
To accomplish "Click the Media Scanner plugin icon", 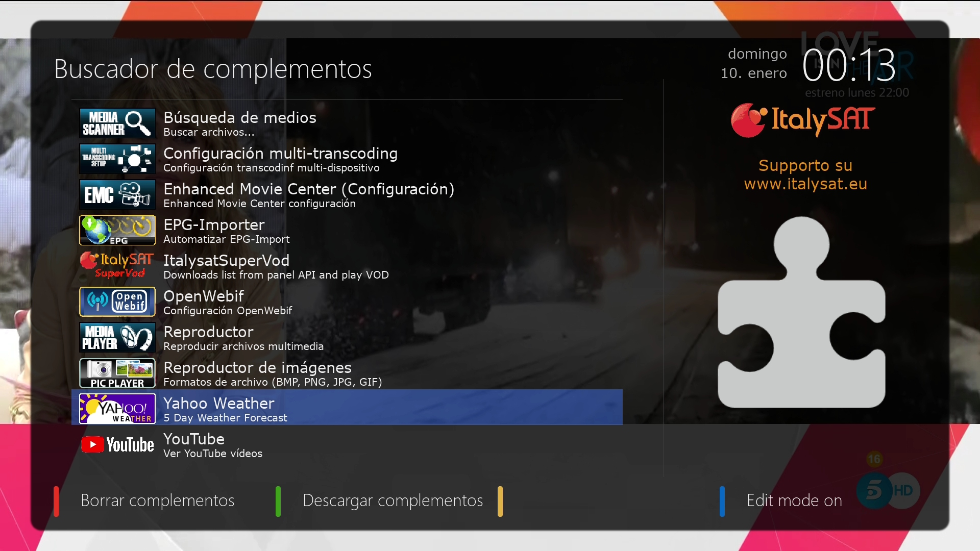I will (117, 123).
